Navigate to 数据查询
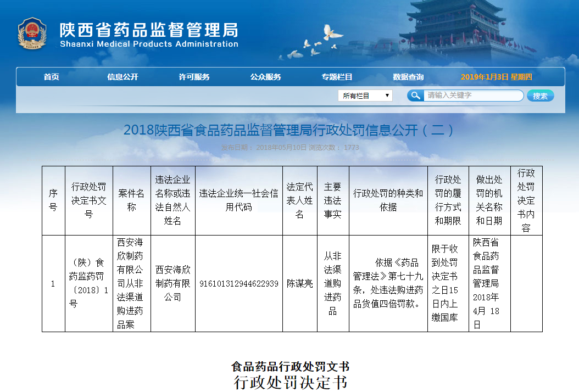This screenshot has width=579, height=392. [408, 77]
